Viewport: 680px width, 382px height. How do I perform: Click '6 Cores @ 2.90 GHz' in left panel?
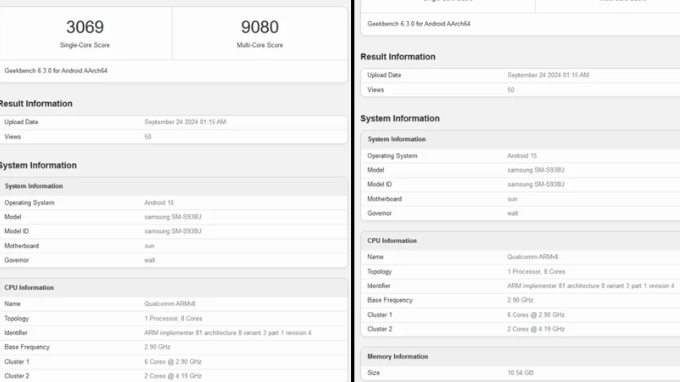[x=173, y=362]
